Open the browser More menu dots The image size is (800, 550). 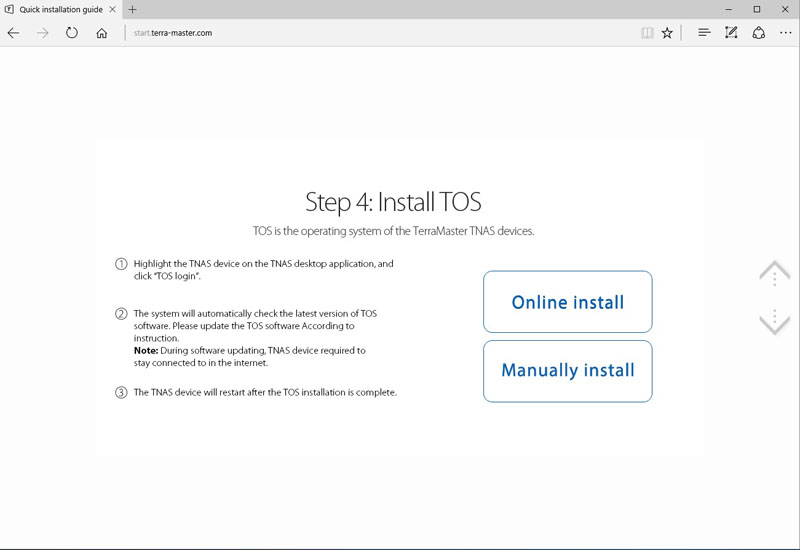pyautogui.click(x=786, y=33)
